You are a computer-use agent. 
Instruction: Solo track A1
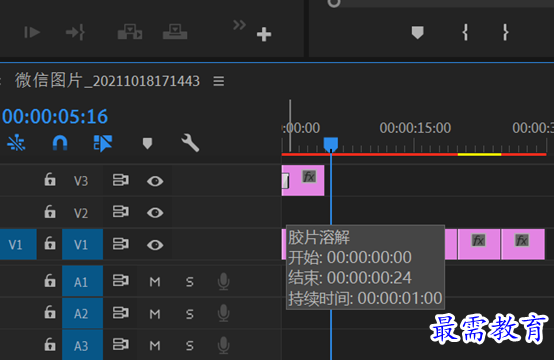[190, 282]
